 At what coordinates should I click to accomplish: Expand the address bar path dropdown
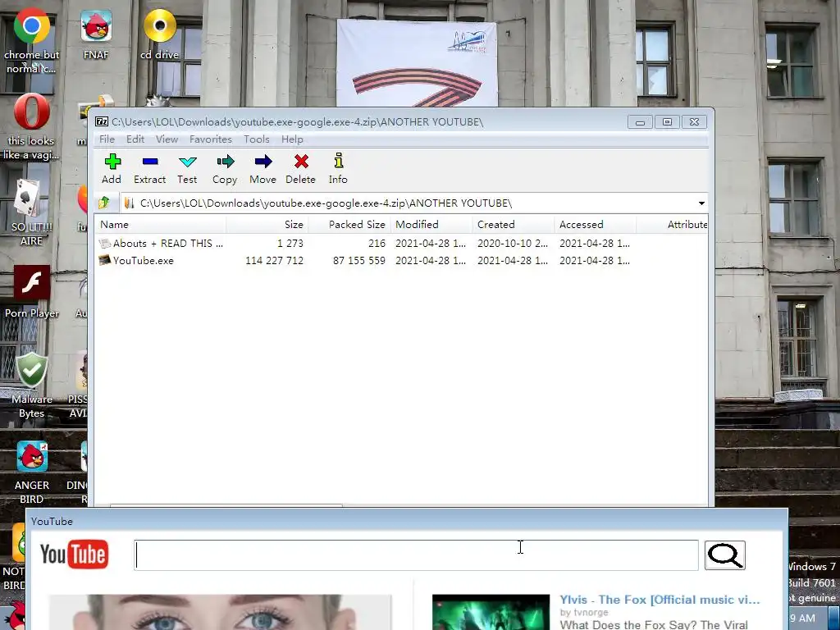point(701,203)
